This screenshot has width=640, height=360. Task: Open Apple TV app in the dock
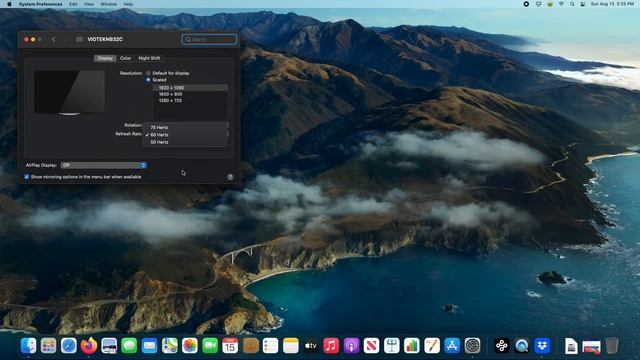[311, 346]
